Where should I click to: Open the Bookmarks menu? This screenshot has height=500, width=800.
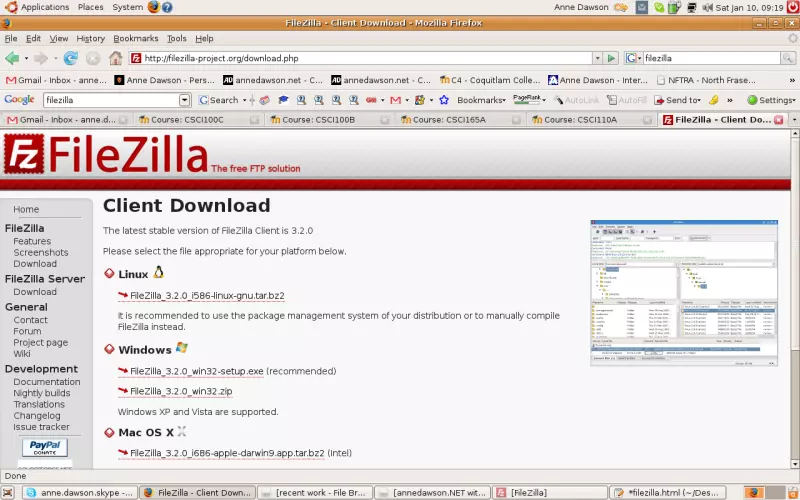136,38
